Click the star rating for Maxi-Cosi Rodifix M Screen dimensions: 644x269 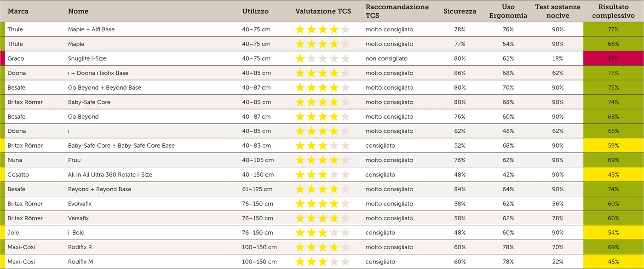[322, 262]
